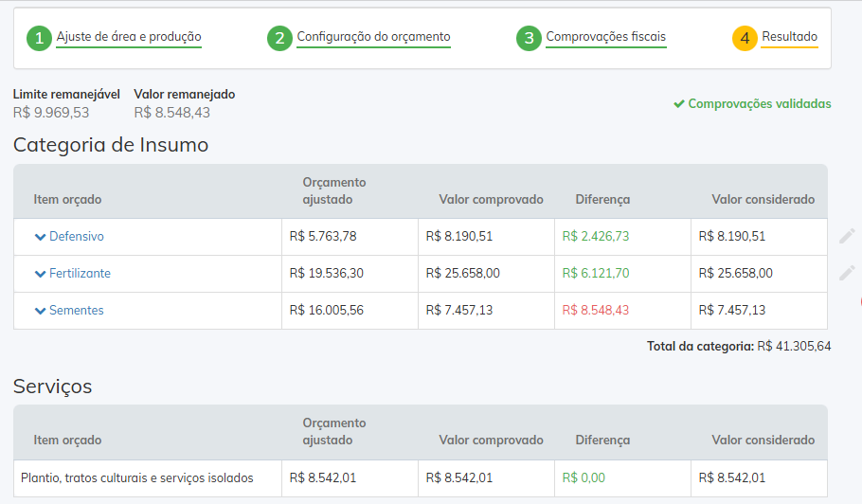Open Configuração do orçamento step

coord(373,37)
